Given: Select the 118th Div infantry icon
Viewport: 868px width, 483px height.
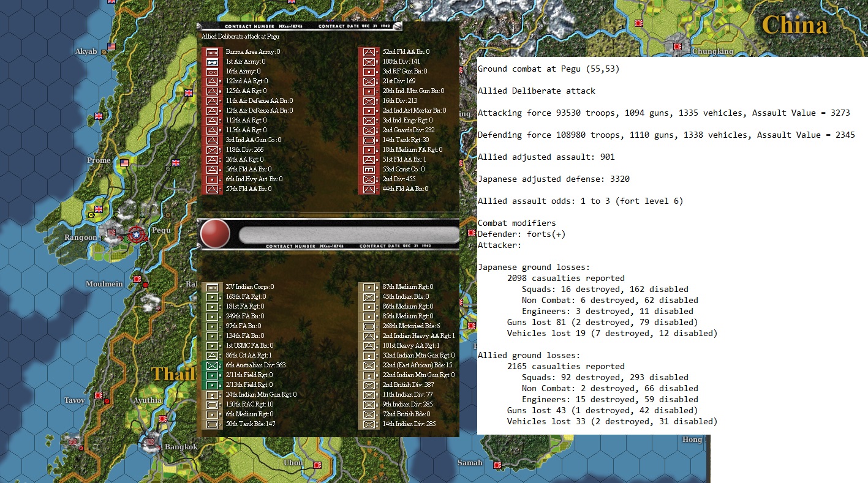Looking at the screenshot, I should click(213, 150).
